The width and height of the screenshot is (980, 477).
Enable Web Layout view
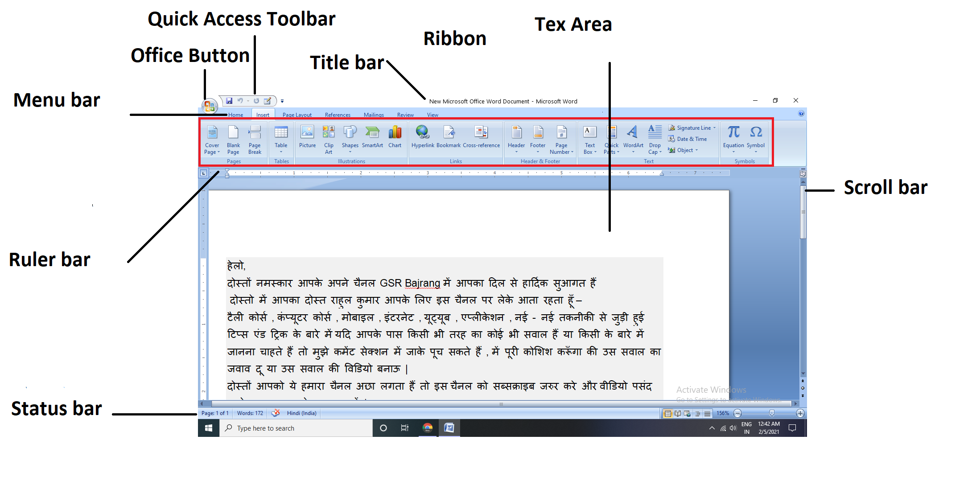pyautogui.click(x=687, y=414)
